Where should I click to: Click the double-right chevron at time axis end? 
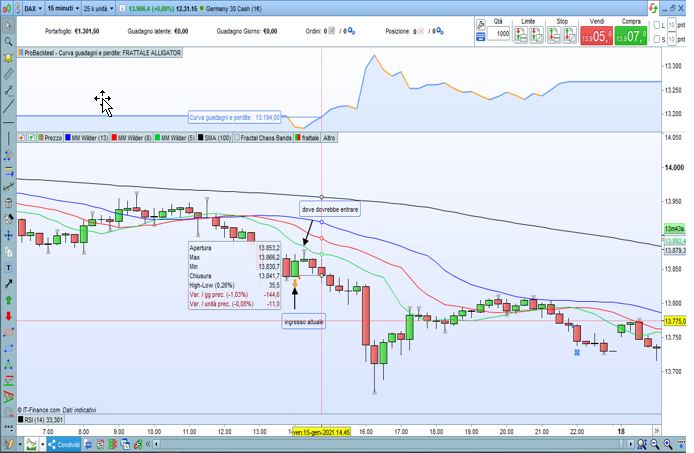click(x=656, y=431)
